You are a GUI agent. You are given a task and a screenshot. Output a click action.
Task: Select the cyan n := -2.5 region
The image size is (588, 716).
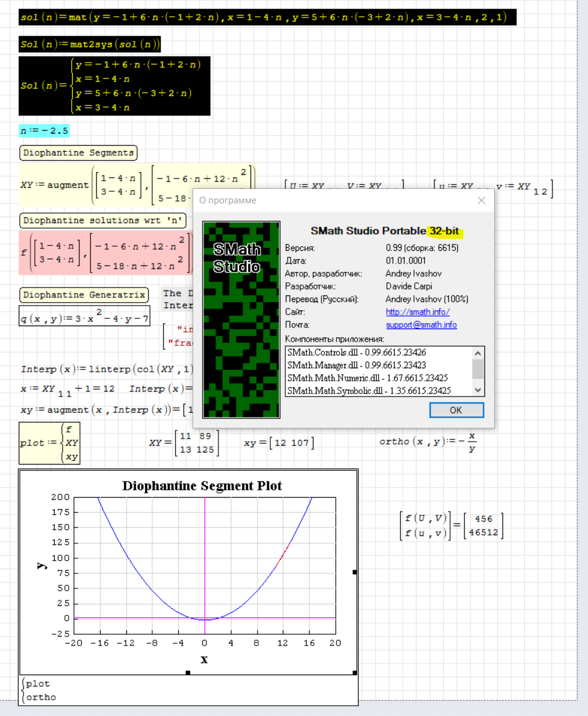click(x=44, y=131)
